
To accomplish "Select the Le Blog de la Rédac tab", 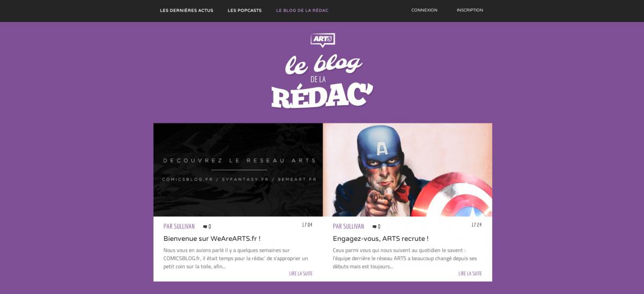I will (302, 10).
